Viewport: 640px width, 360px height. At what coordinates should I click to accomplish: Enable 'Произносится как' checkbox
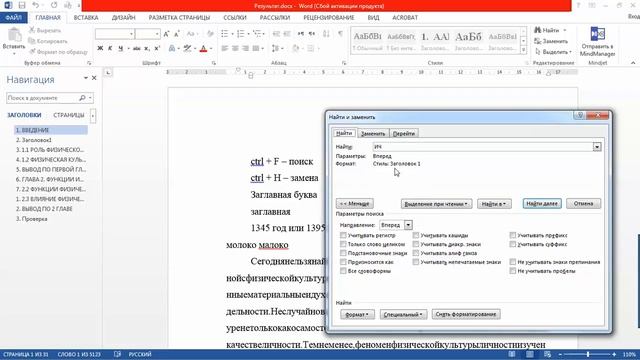[x=343, y=262]
